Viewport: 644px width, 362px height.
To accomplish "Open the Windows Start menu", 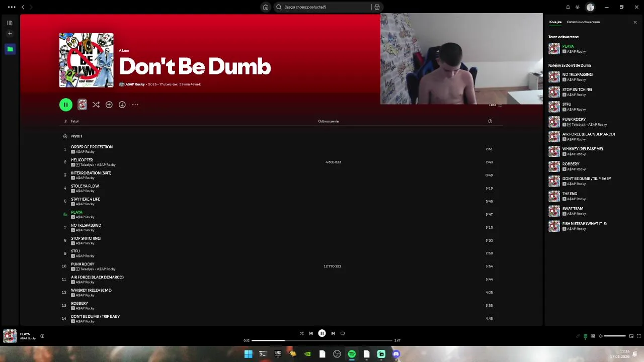I will tap(248, 354).
